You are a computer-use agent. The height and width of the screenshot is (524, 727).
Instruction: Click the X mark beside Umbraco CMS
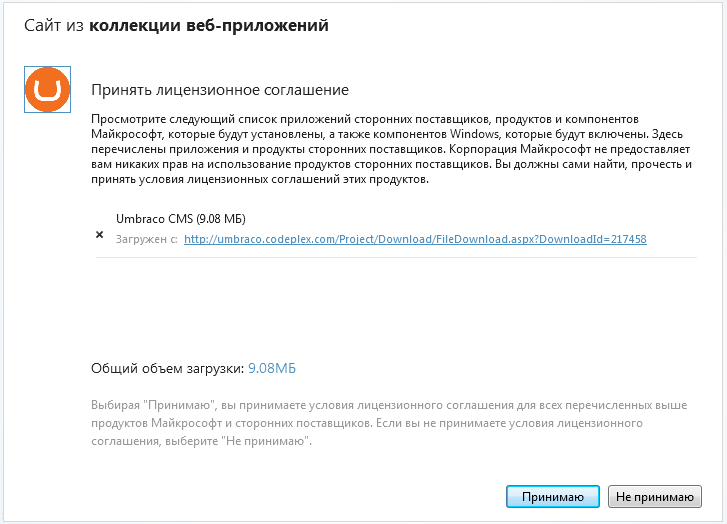click(x=99, y=235)
